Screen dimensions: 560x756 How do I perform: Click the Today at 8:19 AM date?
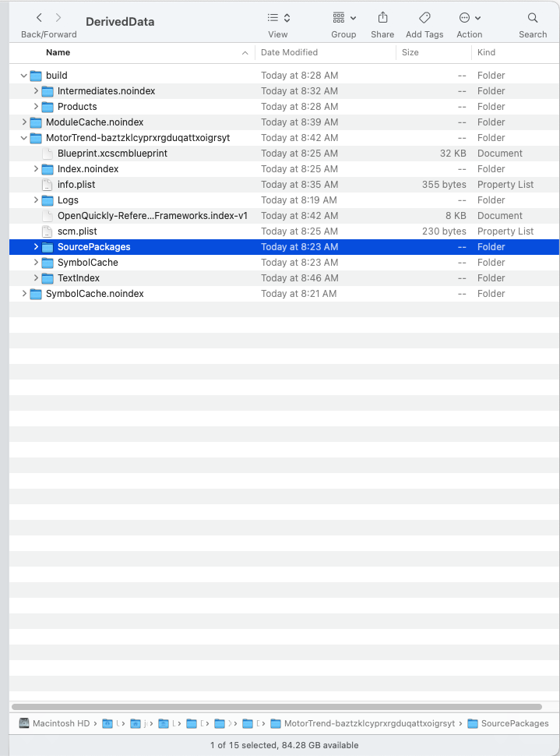[x=299, y=200]
